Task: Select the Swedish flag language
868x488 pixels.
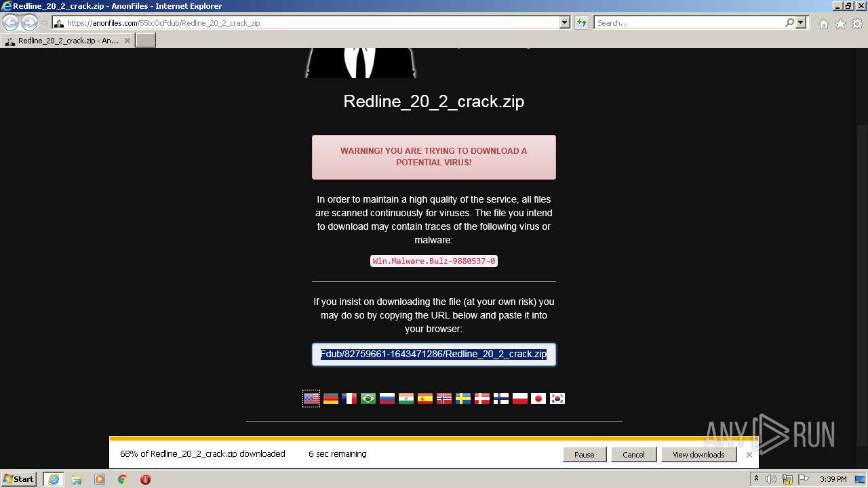Action: 463,399
